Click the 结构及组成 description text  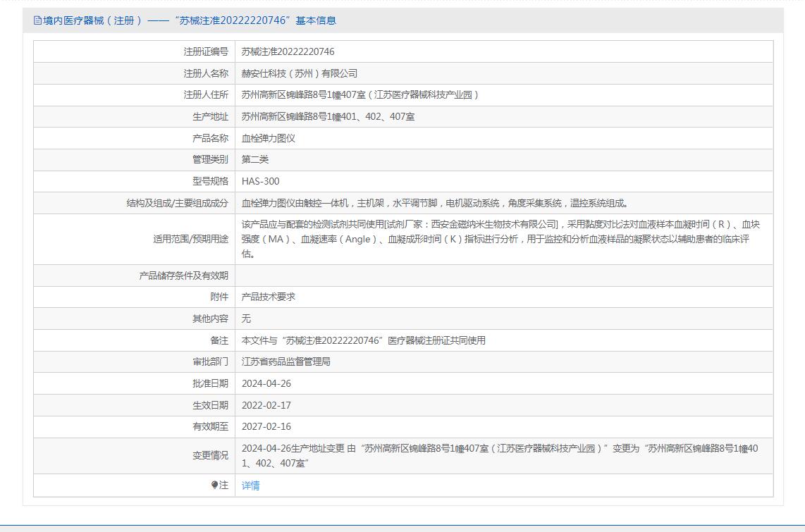coord(435,203)
